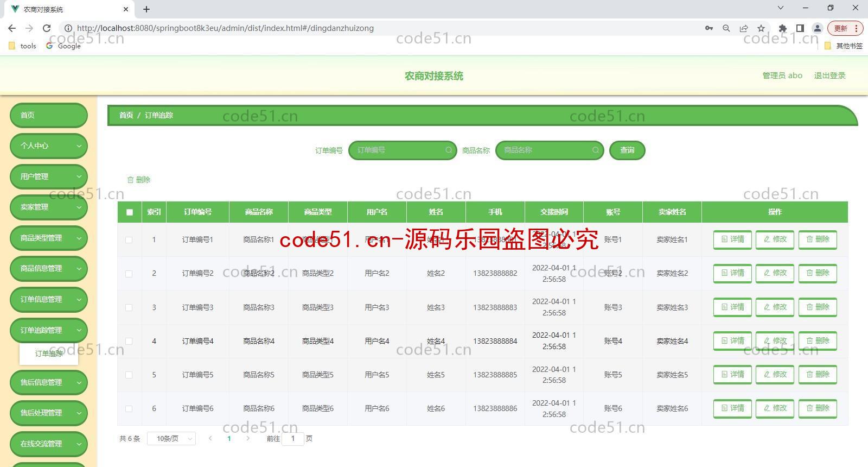The image size is (868, 467).
Task: Click the search icon in the 商品名称 field
Action: [x=595, y=150]
